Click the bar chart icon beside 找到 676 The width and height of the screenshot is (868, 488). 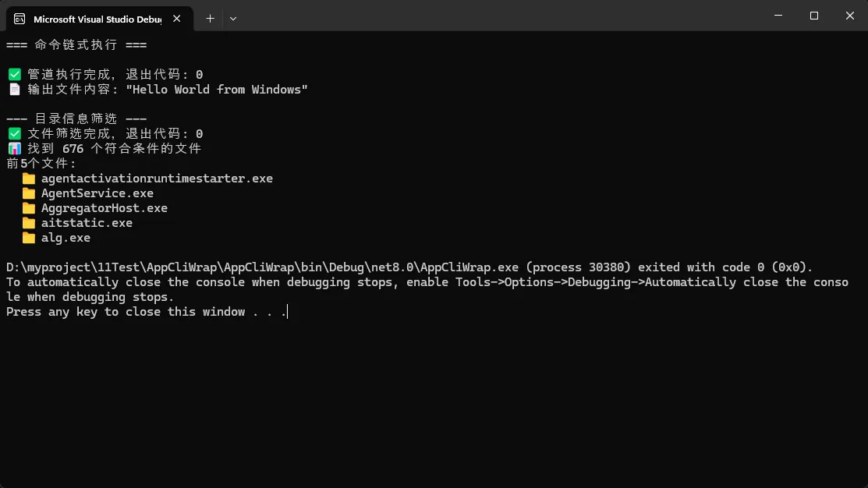point(14,149)
